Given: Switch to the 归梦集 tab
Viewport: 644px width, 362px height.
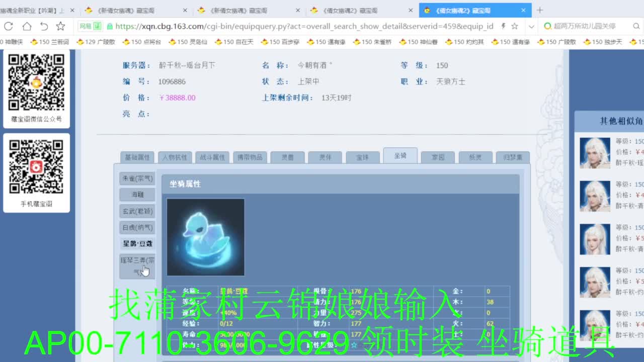Looking at the screenshot, I should click(x=513, y=157).
